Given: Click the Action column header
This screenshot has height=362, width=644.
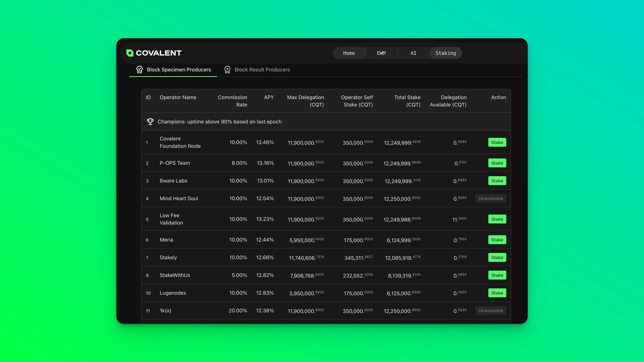Looking at the screenshot, I should click(499, 97).
